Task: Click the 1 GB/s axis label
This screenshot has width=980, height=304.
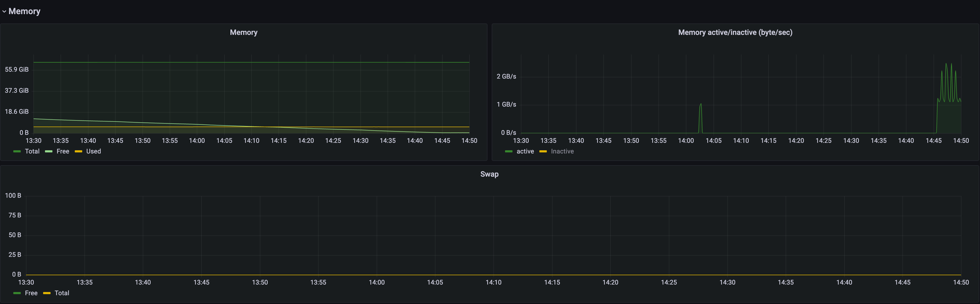Action: (506, 104)
